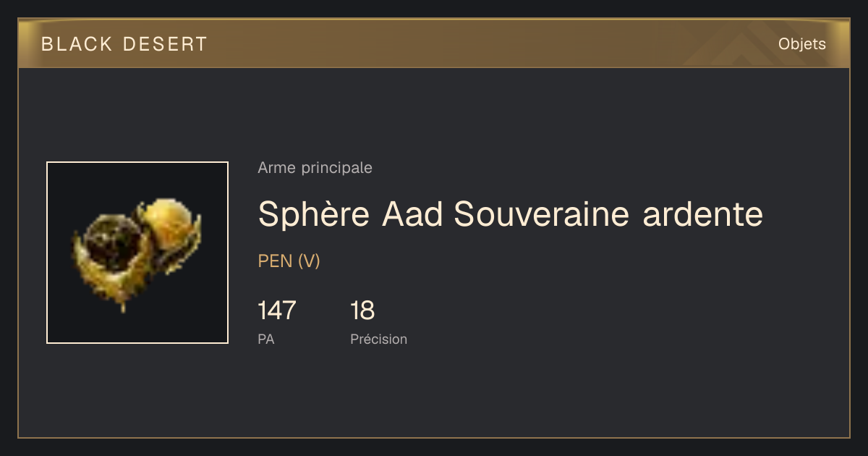Viewport: 868px width, 456px height.
Task: Click the gold header banner bar
Action: (x=434, y=43)
